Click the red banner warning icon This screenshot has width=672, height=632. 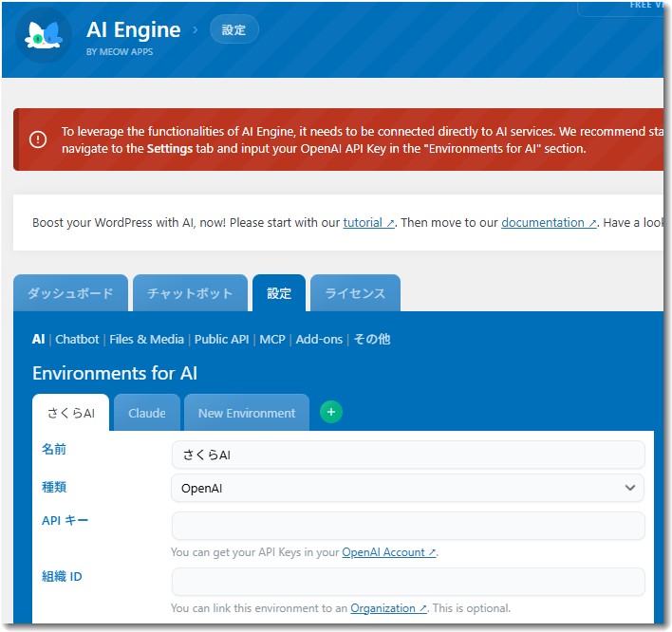click(x=38, y=139)
